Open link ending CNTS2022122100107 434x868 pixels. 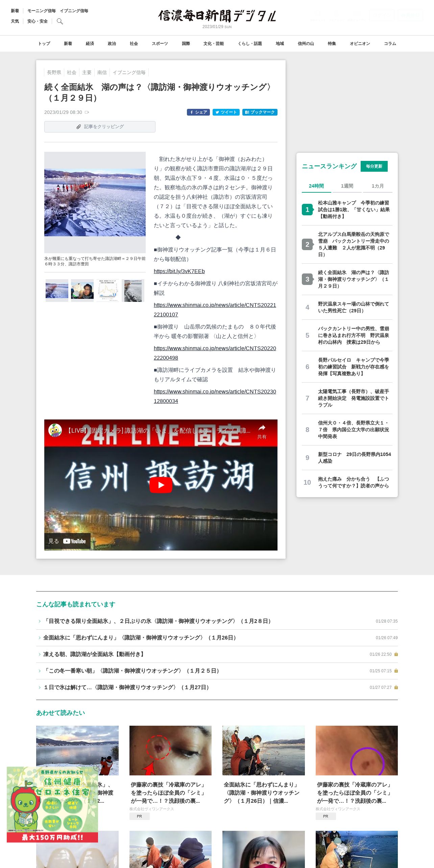[215, 310]
